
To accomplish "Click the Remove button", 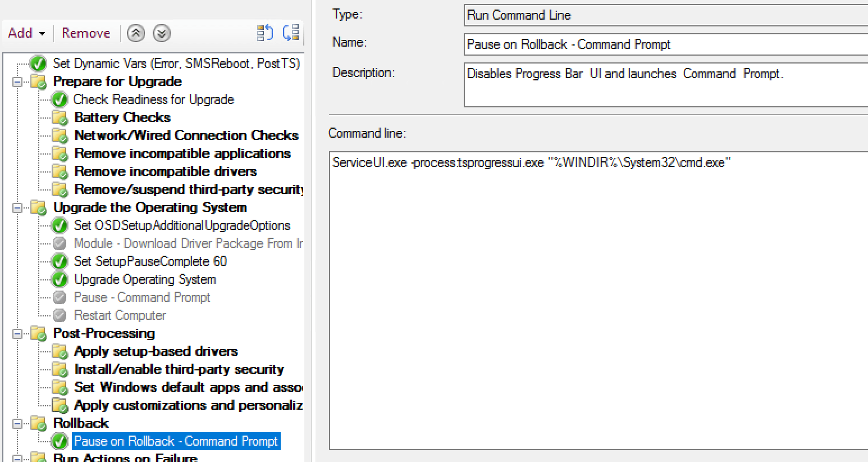I will tap(85, 34).
